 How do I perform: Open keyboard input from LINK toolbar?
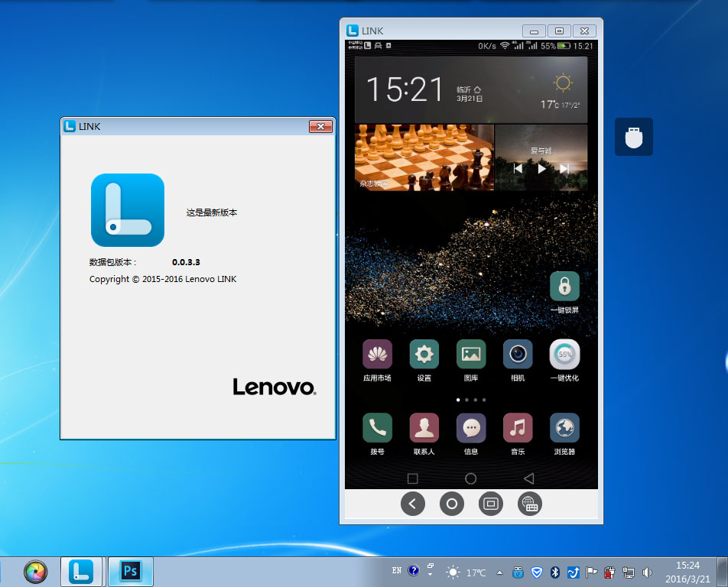530,504
